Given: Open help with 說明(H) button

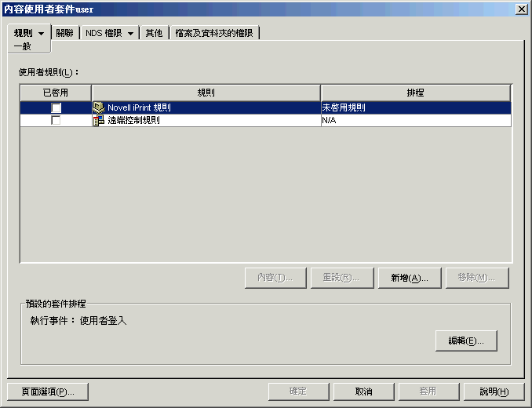Looking at the screenshot, I should [494, 392].
